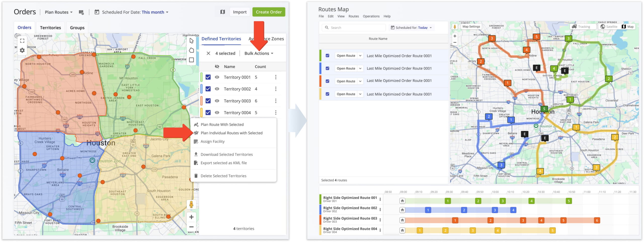Click home icon on Route 003 timeline
This screenshot has height=242, width=644.
(402, 220)
